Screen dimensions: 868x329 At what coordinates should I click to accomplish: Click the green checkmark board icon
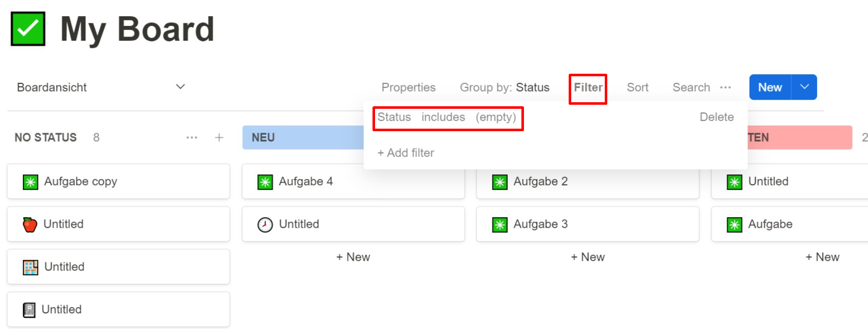(28, 29)
